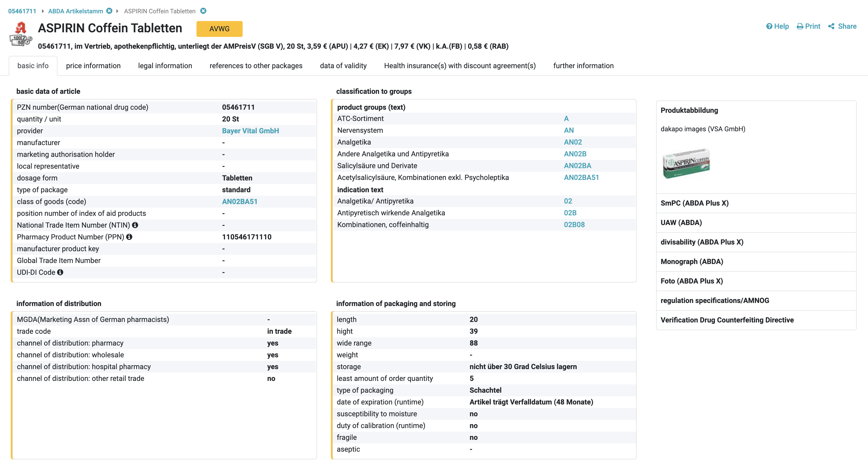The height and width of the screenshot is (466, 868).
Task: Click the Share icon link
Action: pos(842,26)
